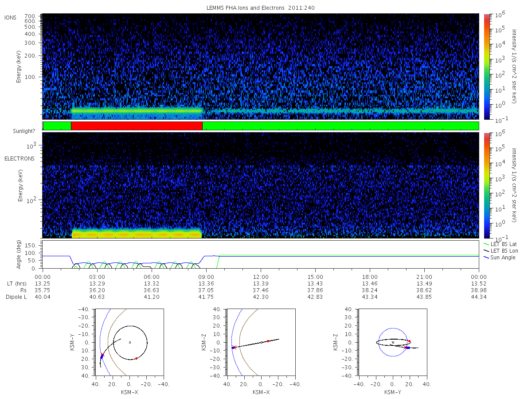This screenshot has height=399, width=532.
Task: Click the Sunlight? label beside the status bar
Action: (24, 132)
